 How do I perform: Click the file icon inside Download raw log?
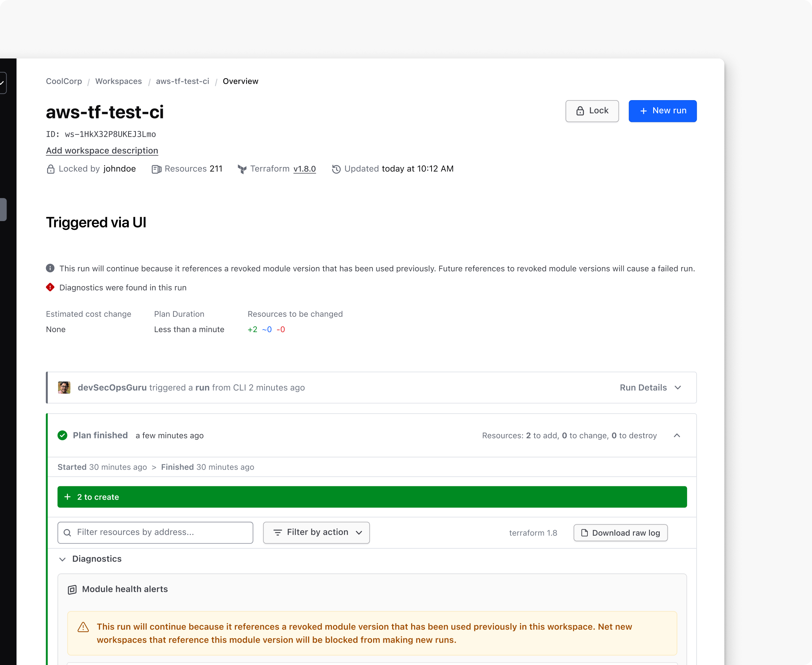point(584,533)
